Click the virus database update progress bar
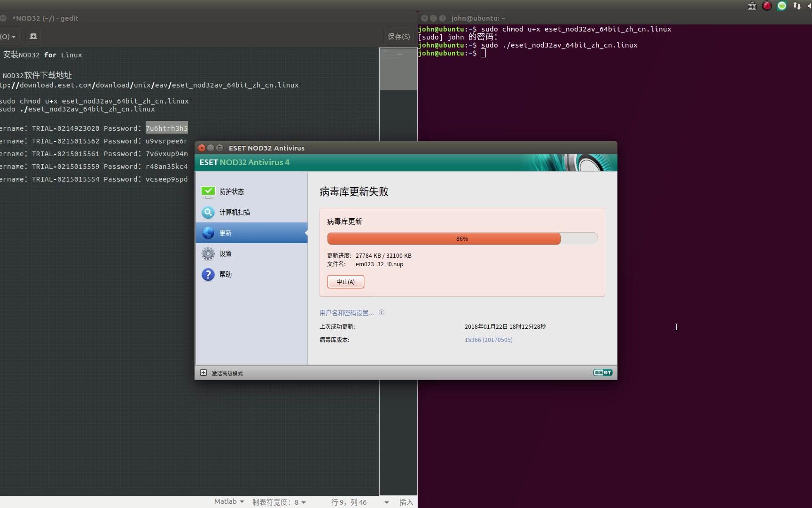This screenshot has height=508, width=812. tap(462, 239)
